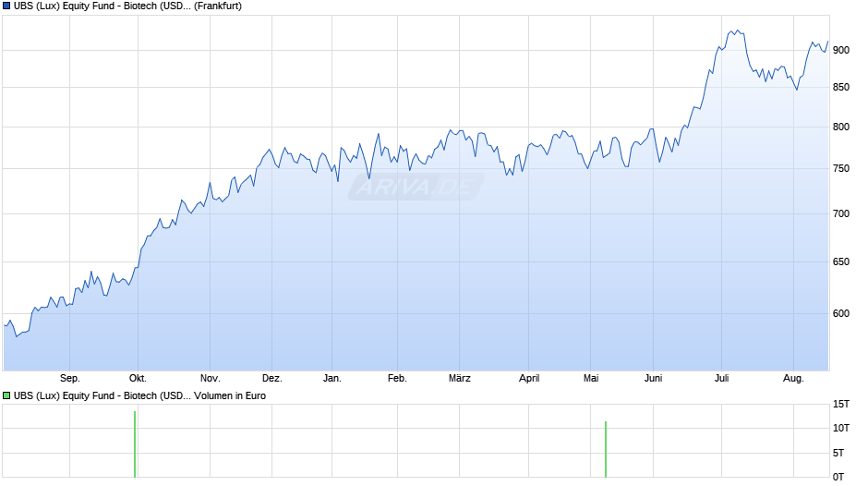This screenshot has height=486, width=868.
Task: Click the green volume legend square
Action: pos(6,395)
